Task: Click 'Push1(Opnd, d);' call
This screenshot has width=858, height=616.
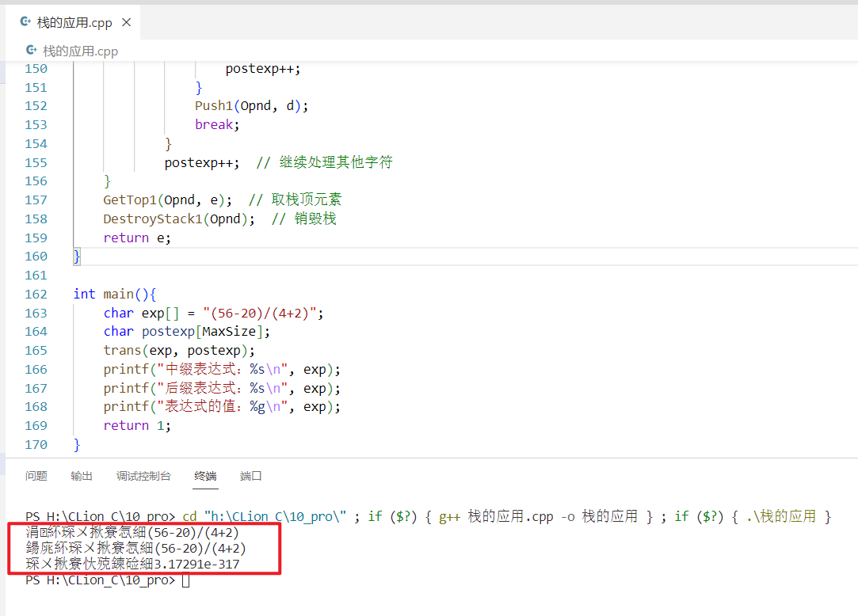Action: 252,106
